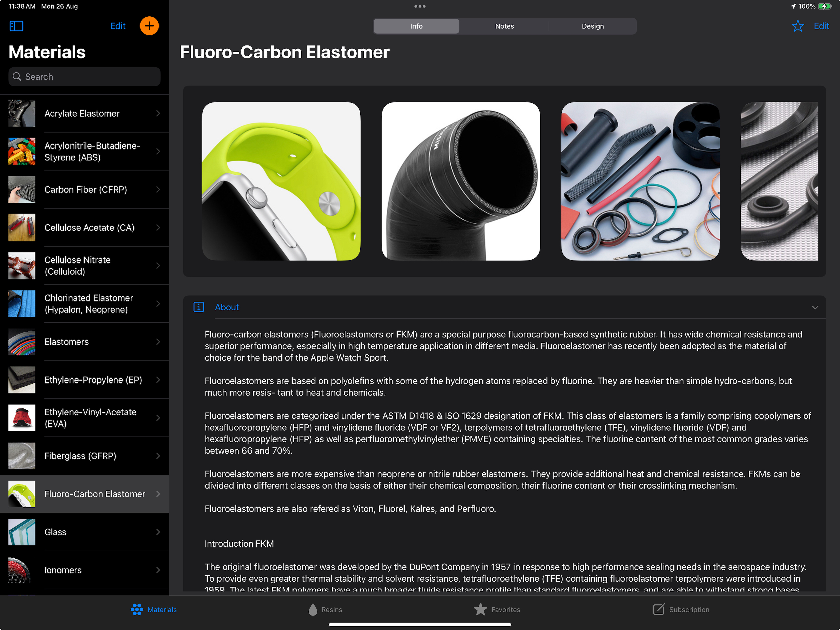Image resolution: width=840 pixels, height=630 pixels.
Task: Toggle the sidebar panel icon
Action: click(x=16, y=26)
